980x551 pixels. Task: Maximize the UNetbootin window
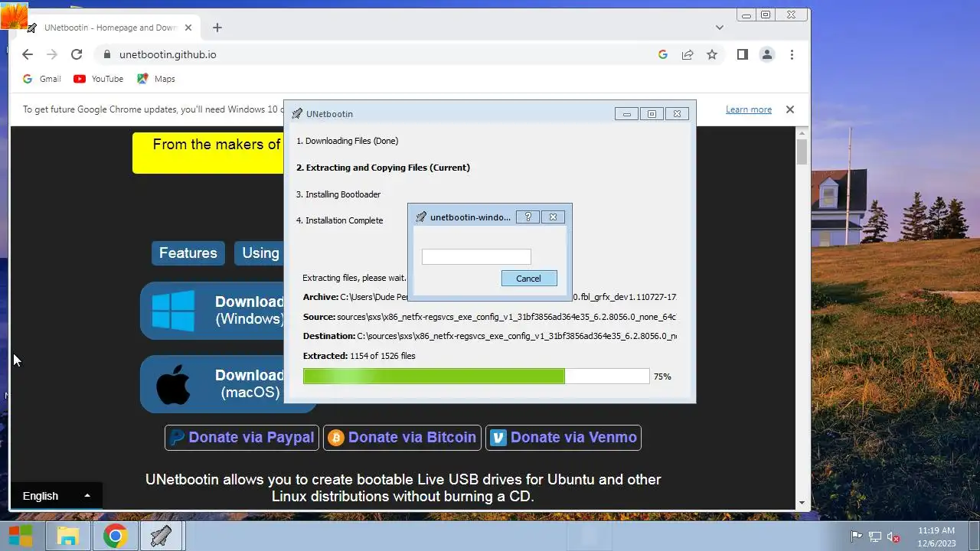652,114
